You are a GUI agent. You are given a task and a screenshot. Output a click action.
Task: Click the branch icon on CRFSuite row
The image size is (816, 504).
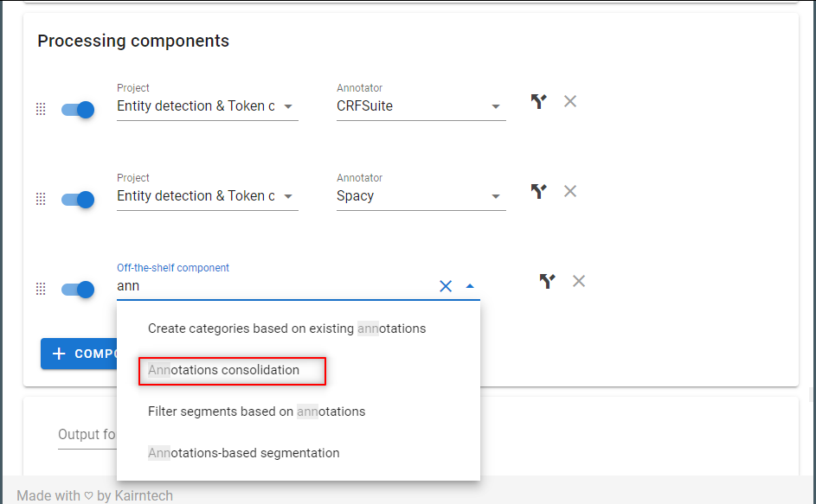pos(538,101)
